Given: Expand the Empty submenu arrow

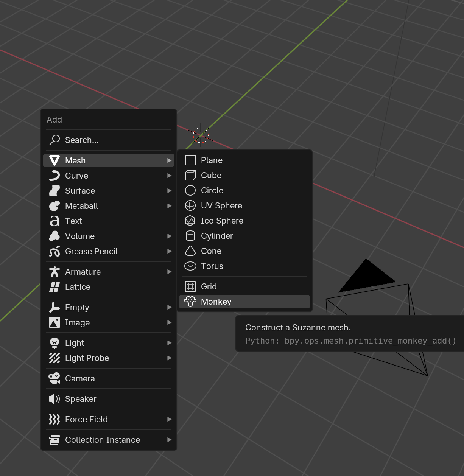Looking at the screenshot, I should click(169, 307).
